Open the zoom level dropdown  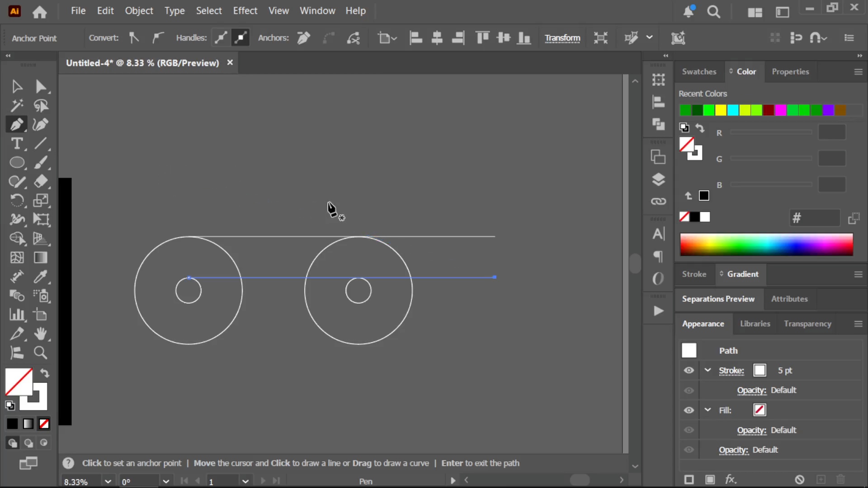tap(108, 481)
